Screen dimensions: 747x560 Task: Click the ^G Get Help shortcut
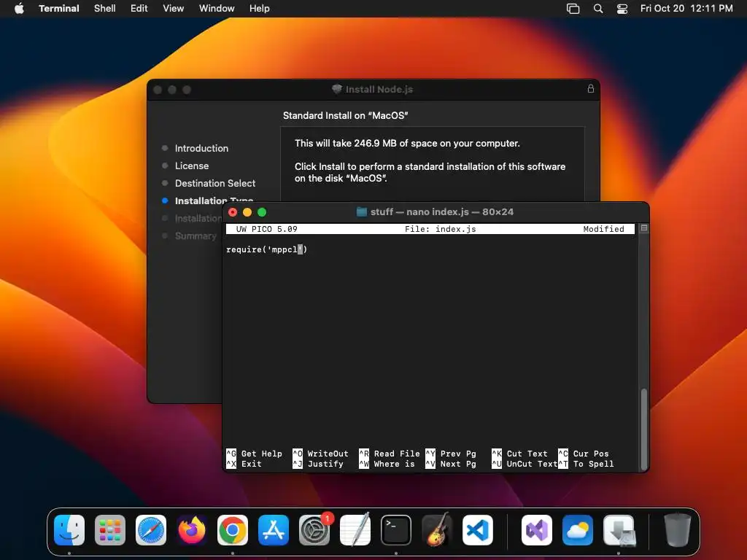coord(255,454)
